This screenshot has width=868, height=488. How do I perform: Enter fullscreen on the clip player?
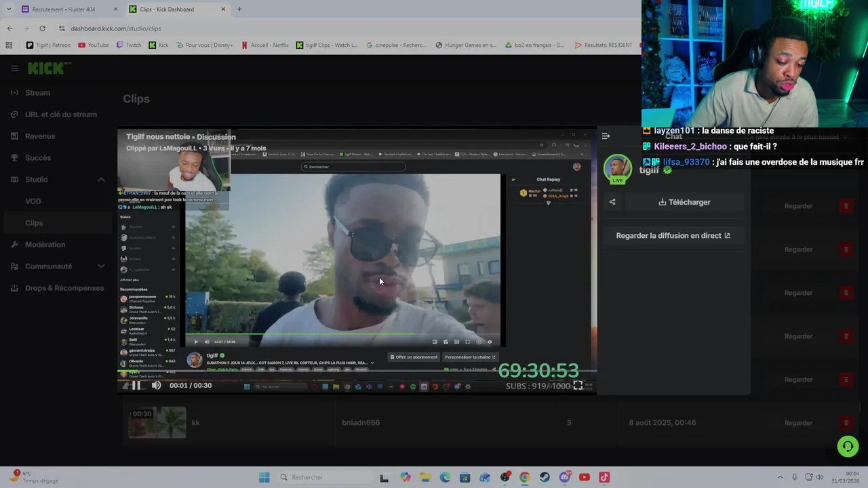tap(578, 385)
